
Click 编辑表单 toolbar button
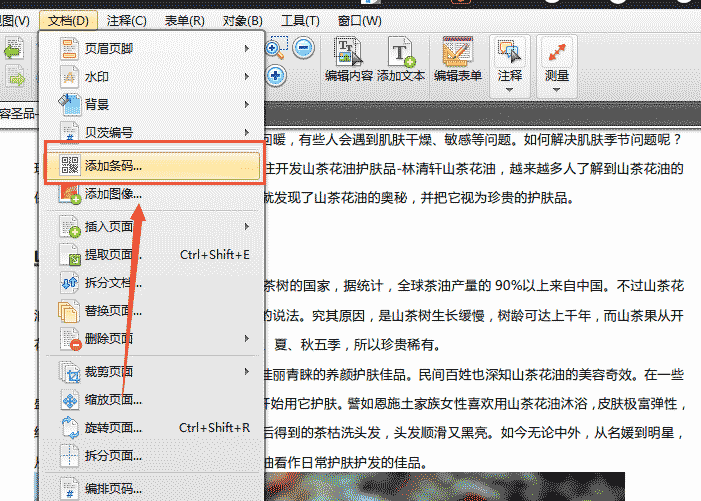click(457, 59)
